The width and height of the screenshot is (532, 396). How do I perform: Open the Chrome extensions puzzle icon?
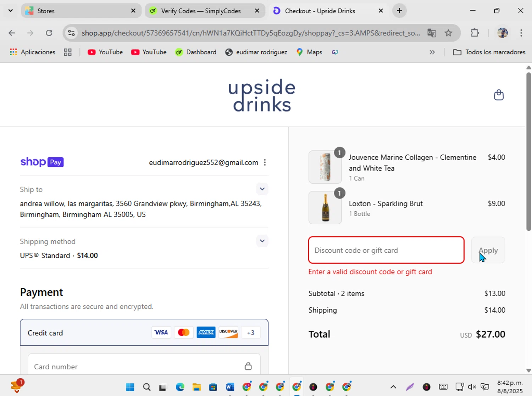click(x=475, y=33)
